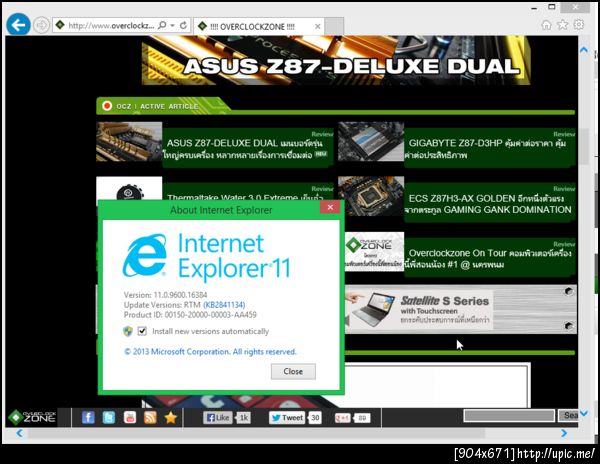This screenshot has height=464, width=600.
Task: Click the Tweet button
Action: pos(287,418)
